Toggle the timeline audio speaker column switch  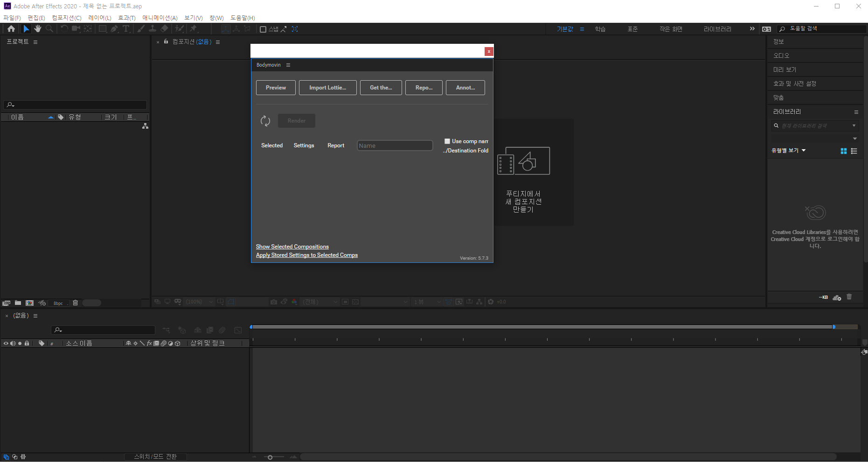(13, 344)
